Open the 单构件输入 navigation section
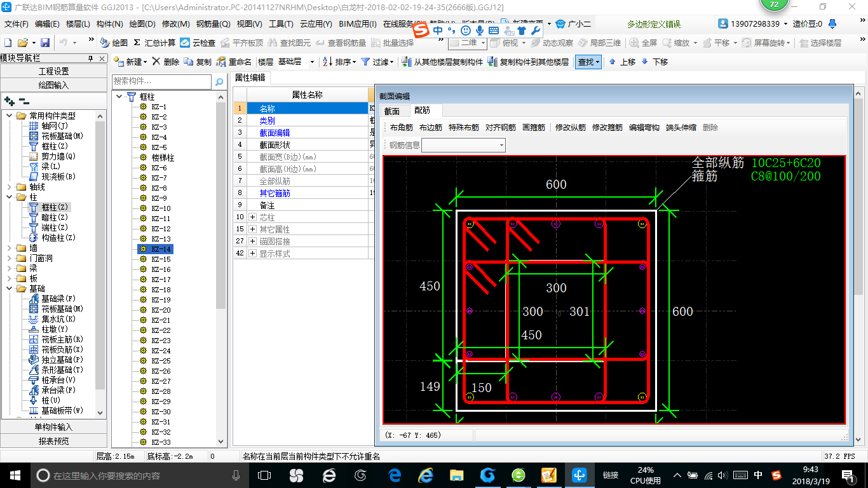 point(53,427)
